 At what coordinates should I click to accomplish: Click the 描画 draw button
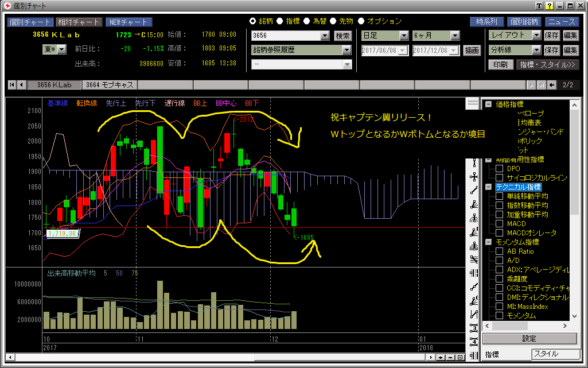[x=472, y=51]
